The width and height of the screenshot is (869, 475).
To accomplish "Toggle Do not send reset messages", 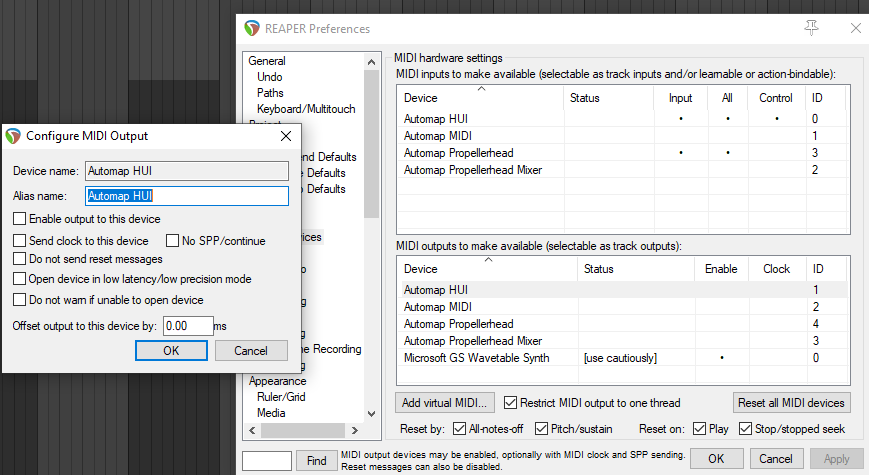I will [19, 259].
